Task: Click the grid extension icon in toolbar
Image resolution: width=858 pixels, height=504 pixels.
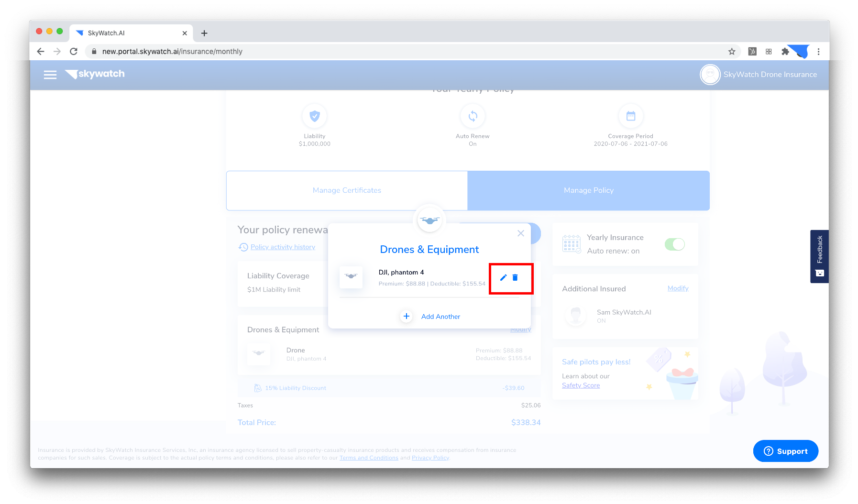Action: click(769, 51)
